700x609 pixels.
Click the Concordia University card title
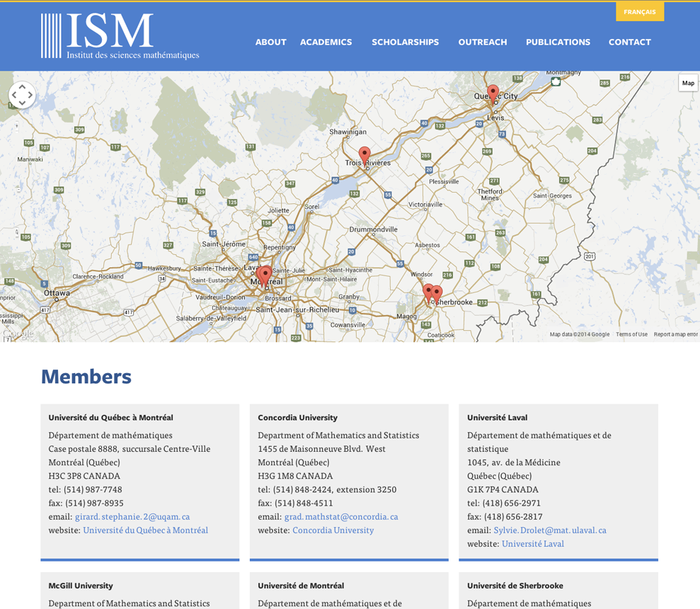point(298,417)
